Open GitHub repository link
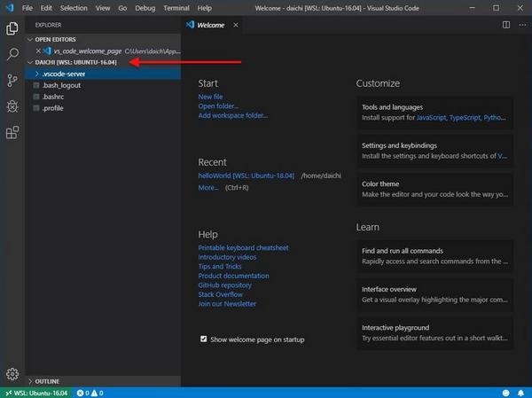This screenshot has width=532, height=398. pos(224,285)
